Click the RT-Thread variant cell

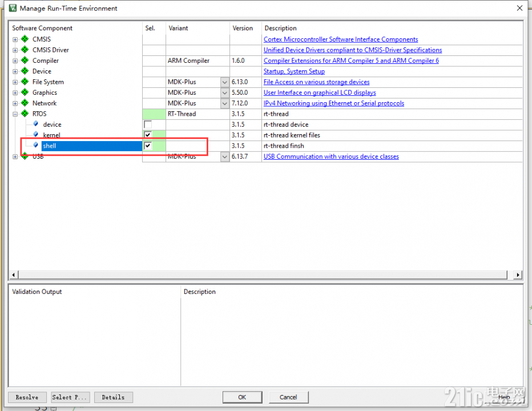pyautogui.click(x=198, y=114)
